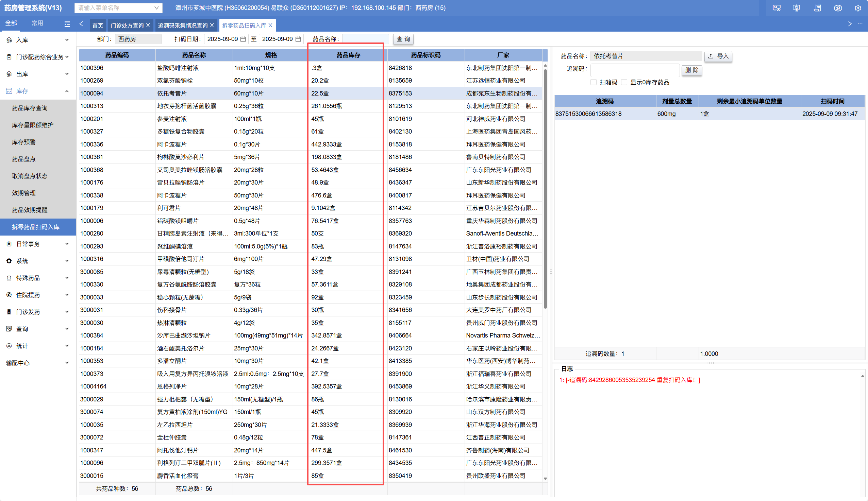The image size is (868, 501).
Task: Click the presentation board chart icon
Action: 796,8
